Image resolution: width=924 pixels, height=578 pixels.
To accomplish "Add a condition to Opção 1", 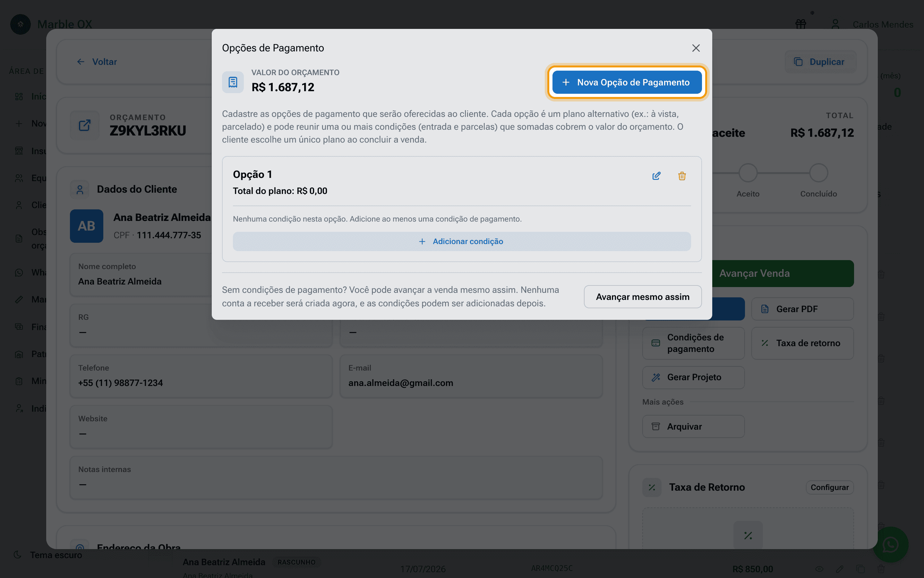I will pyautogui.click(x=462, y=241).
